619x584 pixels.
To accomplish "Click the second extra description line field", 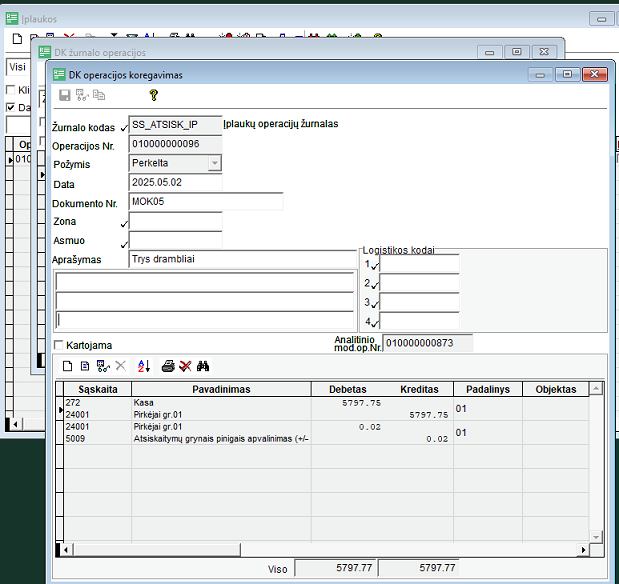I will 204,301.
